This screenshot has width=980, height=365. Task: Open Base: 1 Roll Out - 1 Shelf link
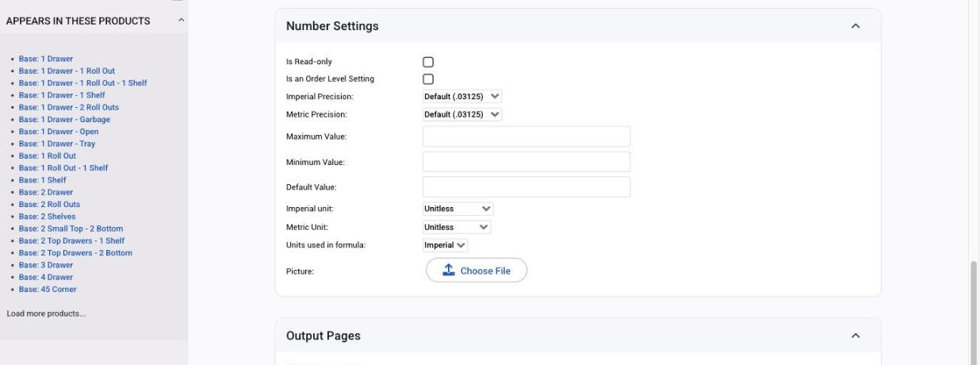tap(63, 167)
